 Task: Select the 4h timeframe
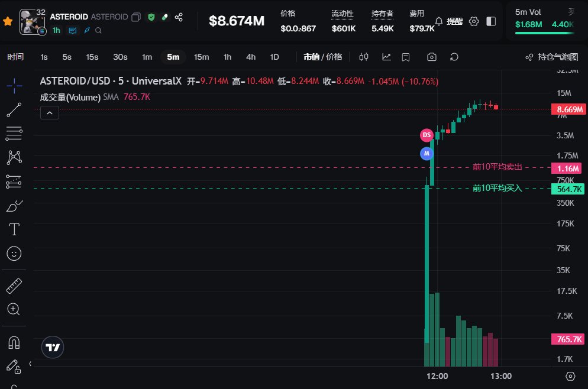pyautogui.click(x=250, y=57)
